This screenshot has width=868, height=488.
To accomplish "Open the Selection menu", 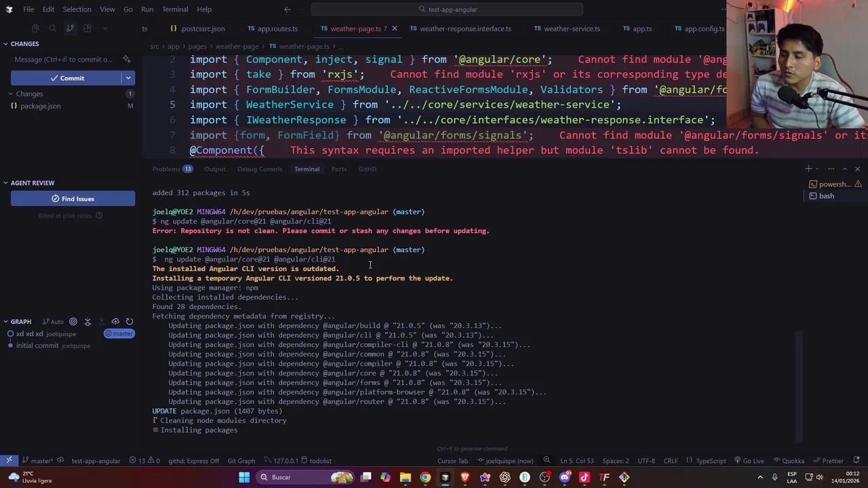I will pos(77,9).
